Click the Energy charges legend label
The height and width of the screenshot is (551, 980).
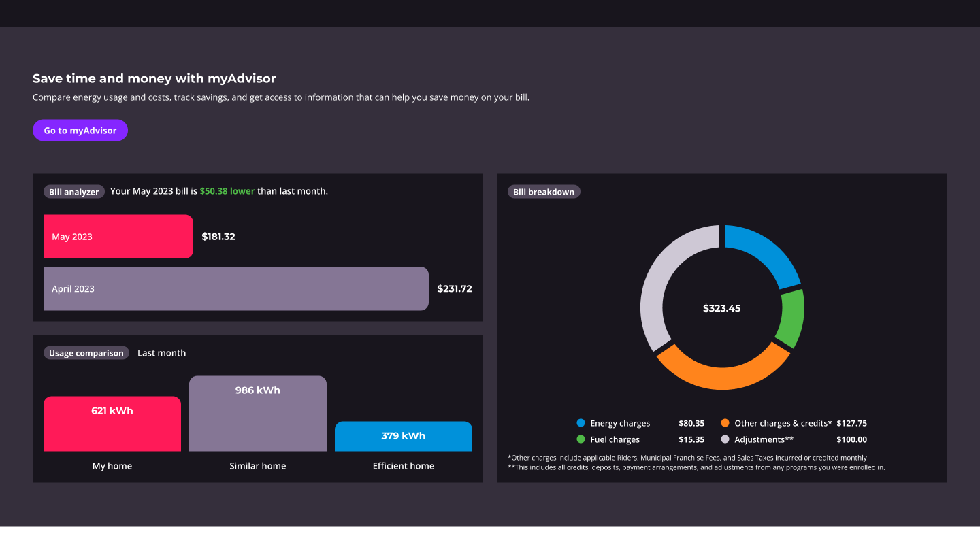(620, 423)
